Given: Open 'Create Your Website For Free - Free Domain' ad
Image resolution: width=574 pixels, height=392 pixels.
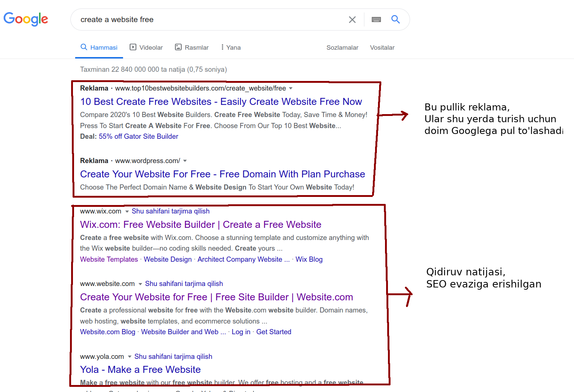Looking at the screenshot, I should tap(223, 174).
